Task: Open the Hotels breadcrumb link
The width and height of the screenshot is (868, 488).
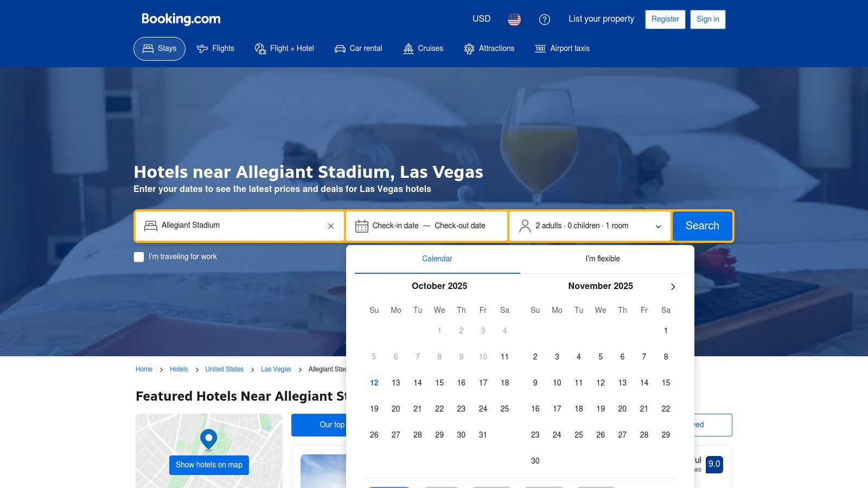Action: click(178, 369)
